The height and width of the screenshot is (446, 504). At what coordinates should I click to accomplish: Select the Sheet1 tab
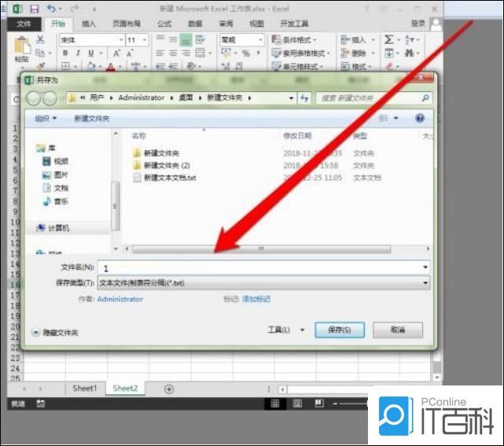(x=85, y=389)
